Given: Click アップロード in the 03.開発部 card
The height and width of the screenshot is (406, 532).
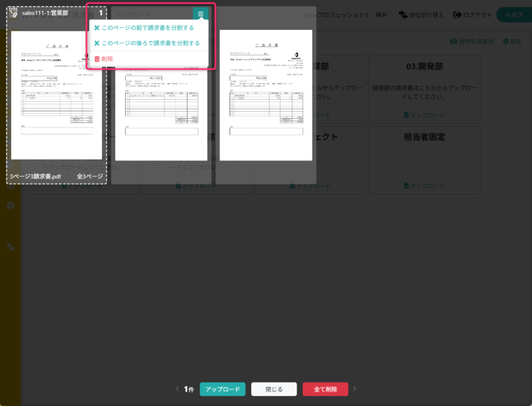Looking at the screenshot, I should (424, 115).
